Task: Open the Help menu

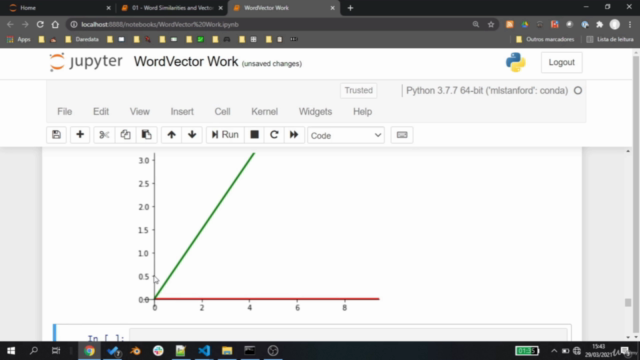Action: coord(362,111)
